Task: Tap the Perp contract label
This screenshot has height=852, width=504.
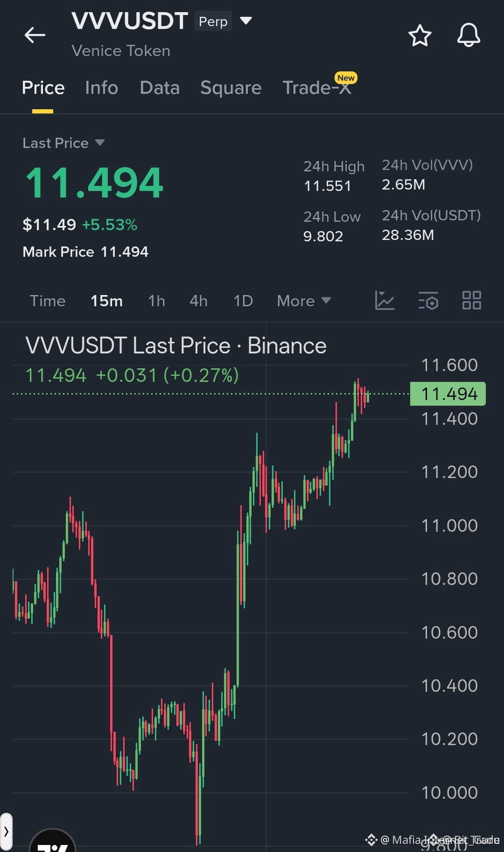Action: pos(213,21)
